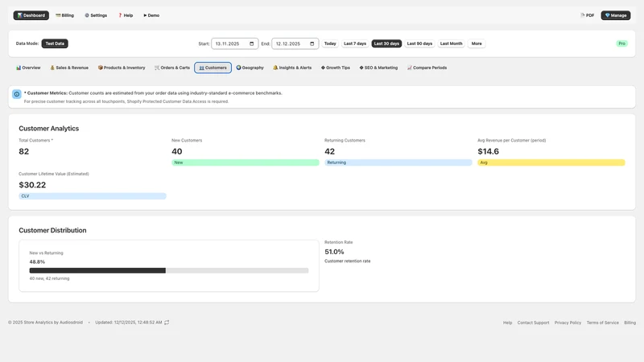Export report as PDF

coord(588,15)
